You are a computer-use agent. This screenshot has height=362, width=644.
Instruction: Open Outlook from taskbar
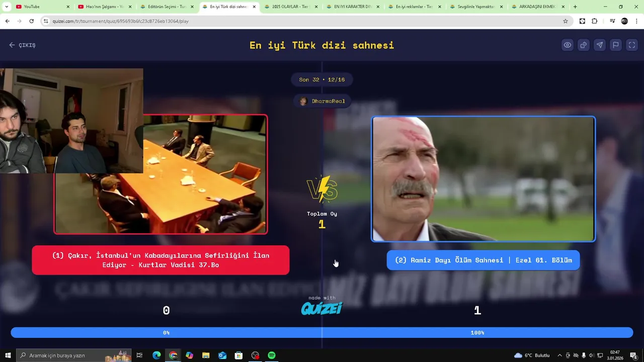(x=222, y=355)
